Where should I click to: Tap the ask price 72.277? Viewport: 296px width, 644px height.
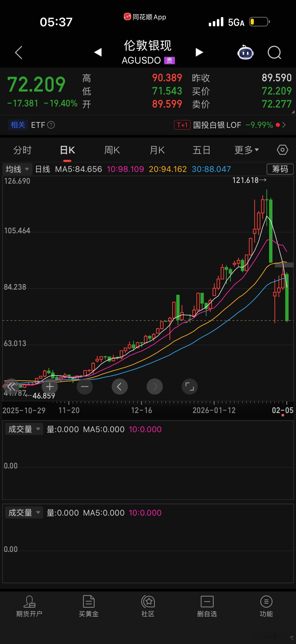coord(276,104)
